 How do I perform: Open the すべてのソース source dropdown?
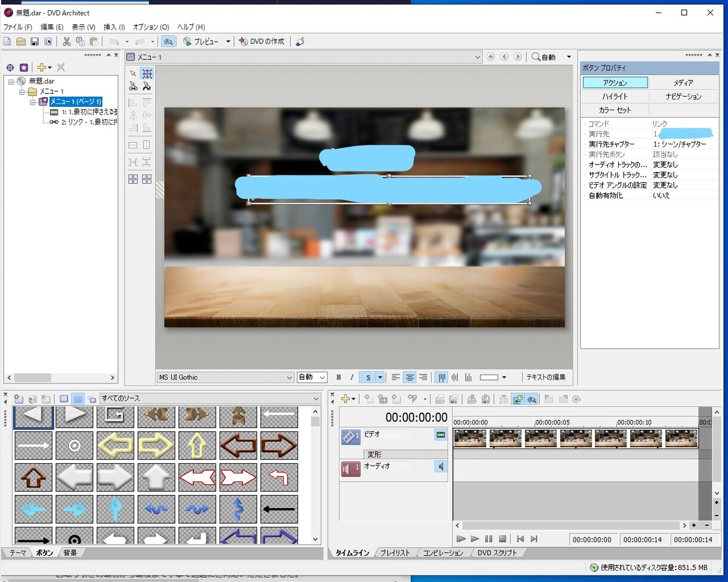[316, 398]
